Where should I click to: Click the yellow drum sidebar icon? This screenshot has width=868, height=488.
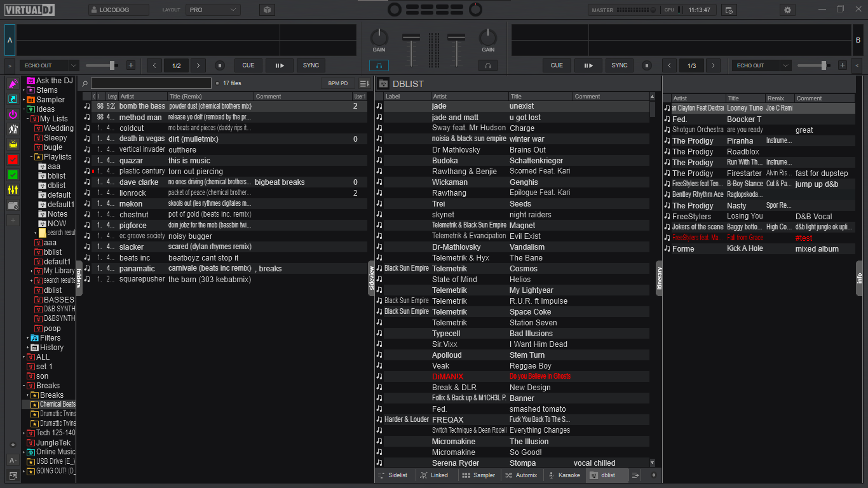click(x=13, y=144)
